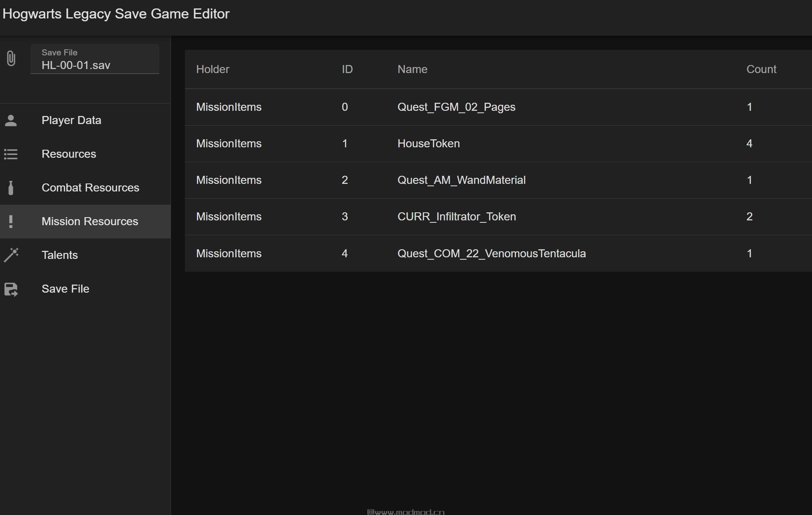Click the Hogwarts Legacy Save Game Editor title

(116, 14)
